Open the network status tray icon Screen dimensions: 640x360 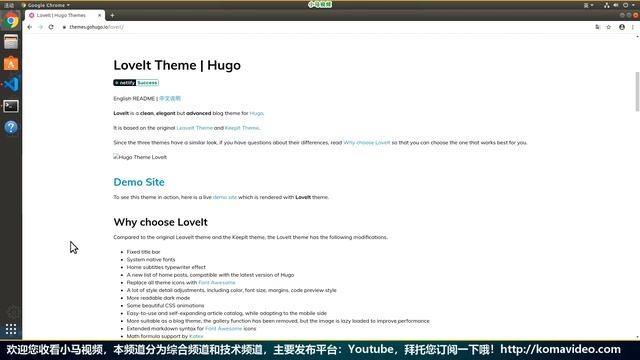click(607, 5)
